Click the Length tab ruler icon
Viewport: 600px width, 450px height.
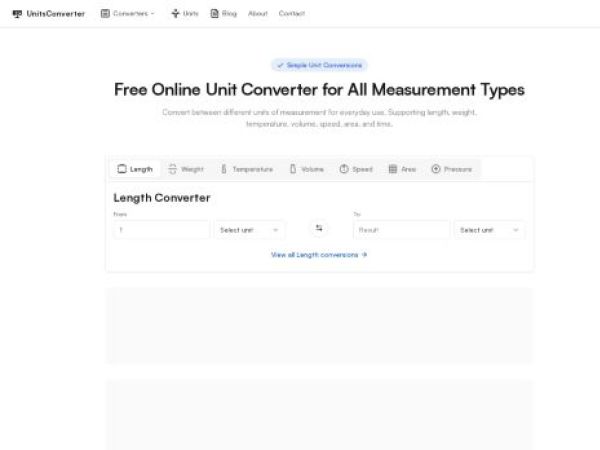click(x=122, y=169)
